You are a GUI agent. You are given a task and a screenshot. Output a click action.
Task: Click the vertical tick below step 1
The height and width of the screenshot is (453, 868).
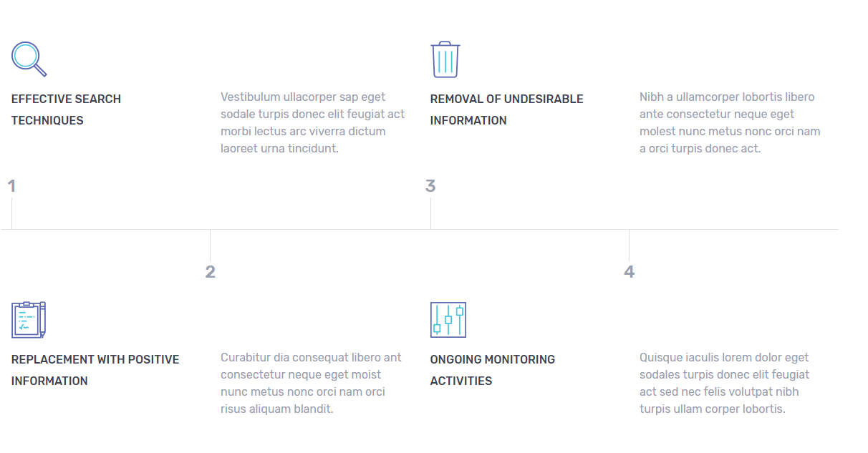11,213
